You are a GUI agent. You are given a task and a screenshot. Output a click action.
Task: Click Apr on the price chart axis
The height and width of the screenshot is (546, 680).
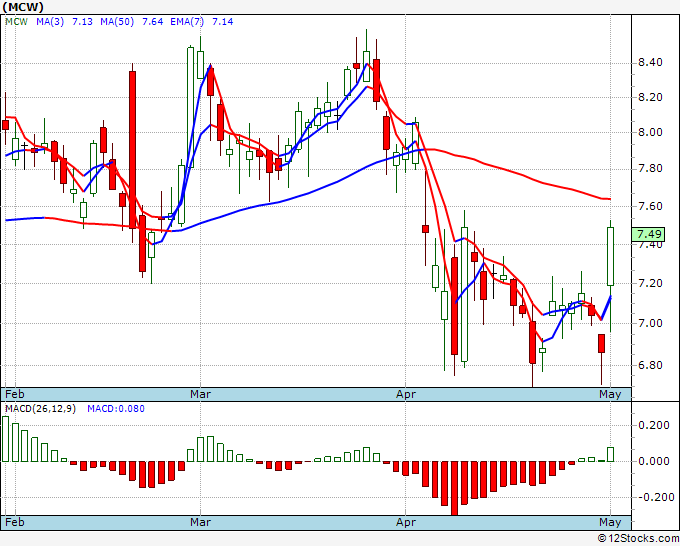[406, 394]
